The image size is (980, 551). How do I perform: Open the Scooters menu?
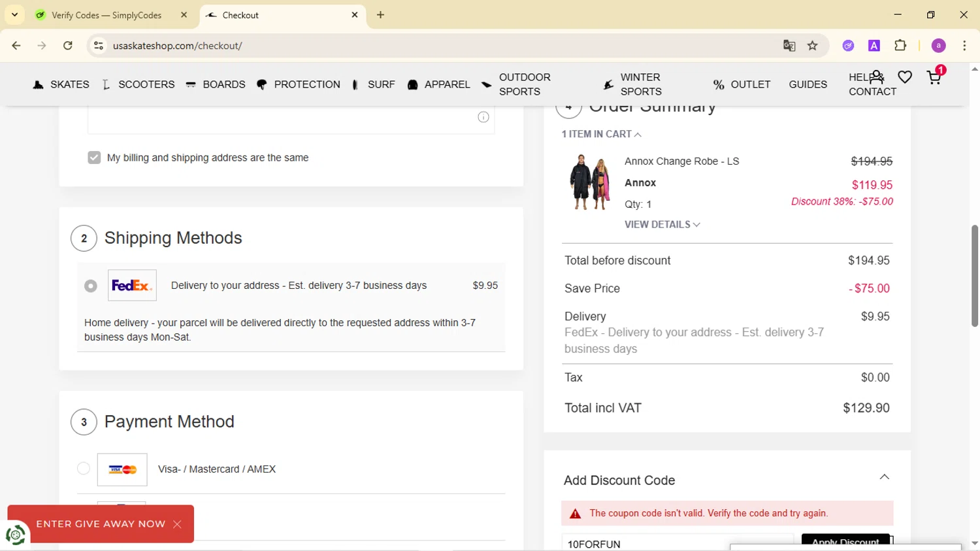coord(139,84)
